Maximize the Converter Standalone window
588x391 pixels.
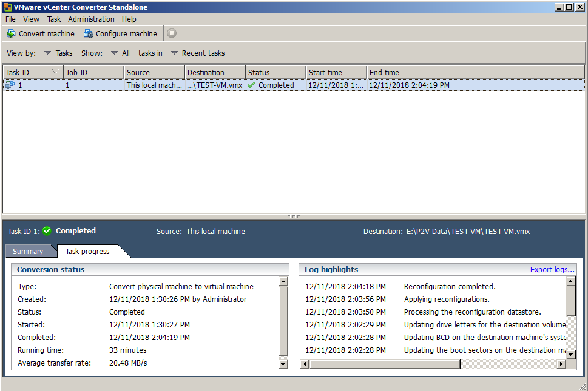tap(569, 7)
